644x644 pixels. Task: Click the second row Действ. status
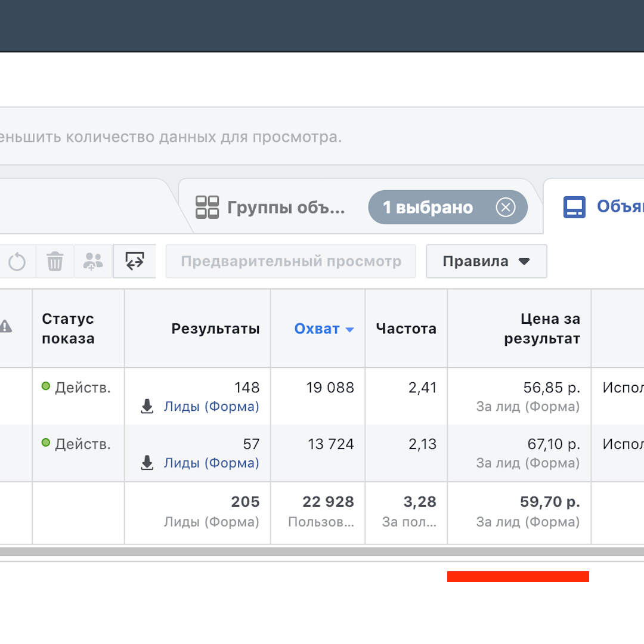(x=76, y=444)
